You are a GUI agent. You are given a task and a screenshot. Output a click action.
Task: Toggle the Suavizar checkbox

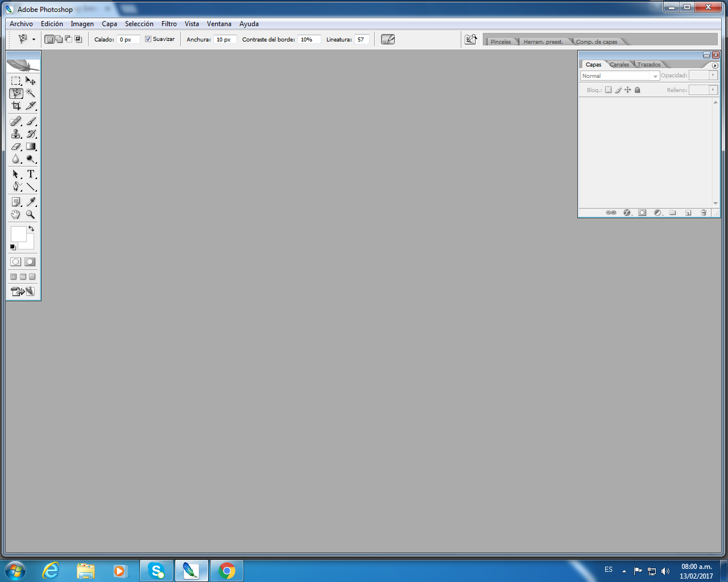coord(148,39)
